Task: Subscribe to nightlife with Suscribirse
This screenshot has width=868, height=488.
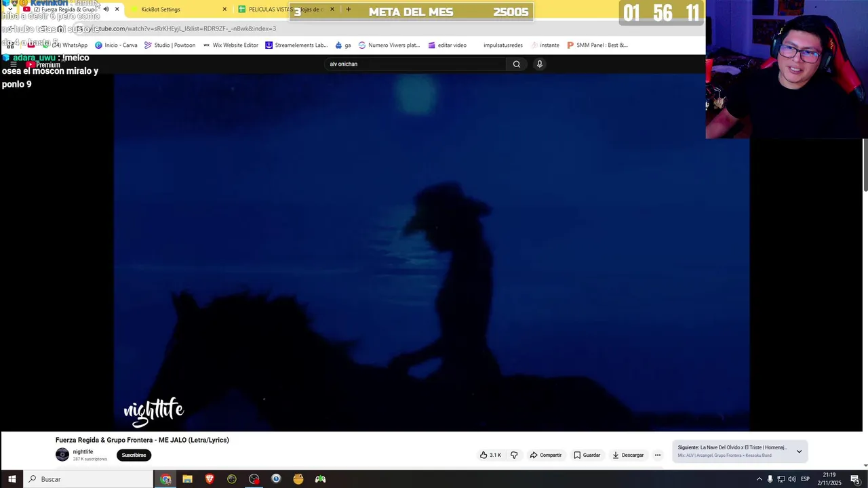Action: [134, 455]
